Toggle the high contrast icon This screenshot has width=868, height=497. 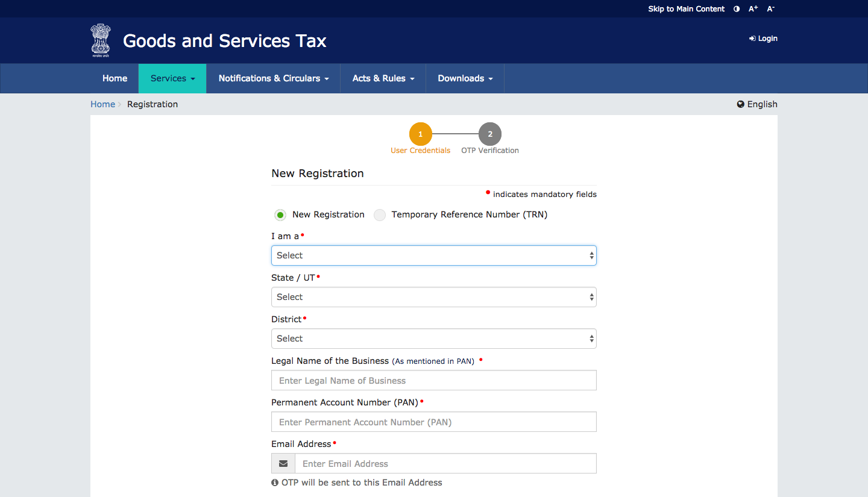(x=737, y=9)
